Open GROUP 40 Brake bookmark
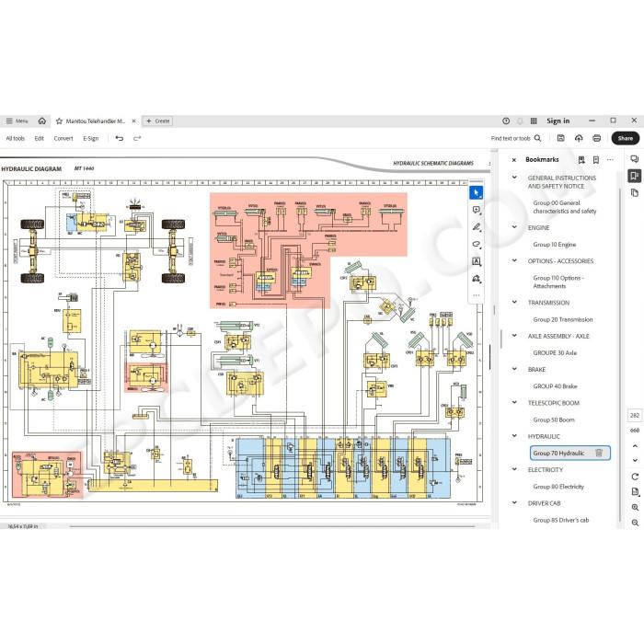Image resolution: width=644 pixels, height=644 pixels. [x=555, y=386]
